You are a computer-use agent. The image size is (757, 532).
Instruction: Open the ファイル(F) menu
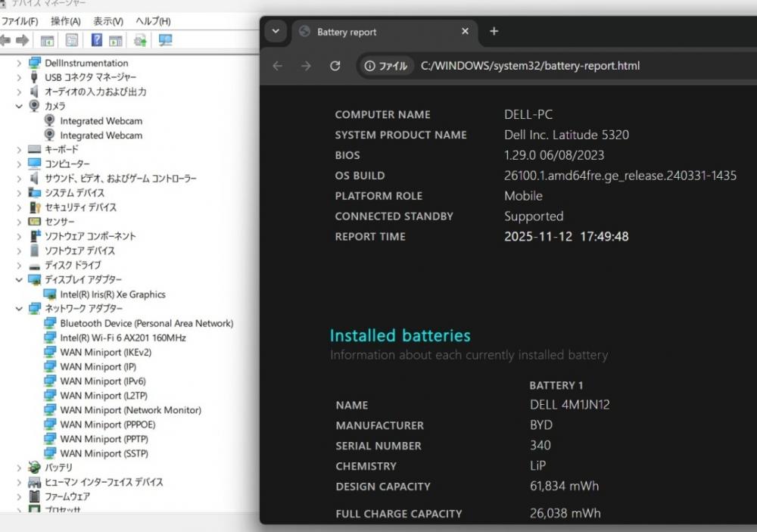tap(20, 21)
